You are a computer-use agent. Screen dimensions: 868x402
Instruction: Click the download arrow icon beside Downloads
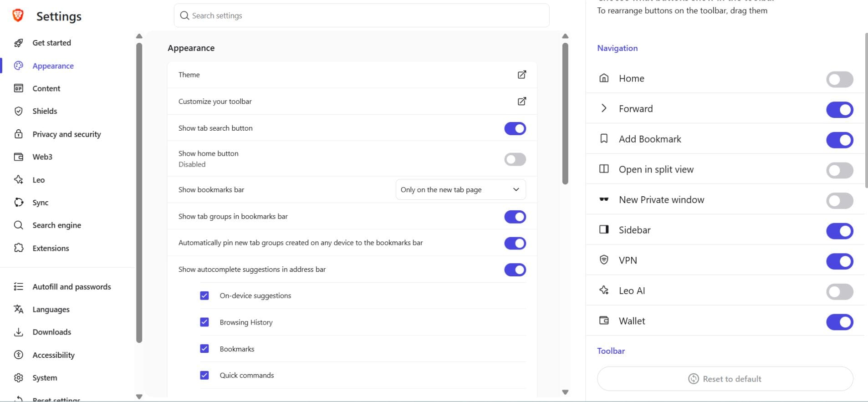(x=19, y=332)
